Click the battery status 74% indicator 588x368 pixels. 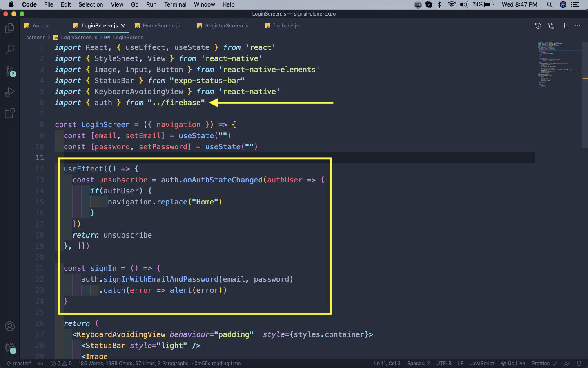483,4
